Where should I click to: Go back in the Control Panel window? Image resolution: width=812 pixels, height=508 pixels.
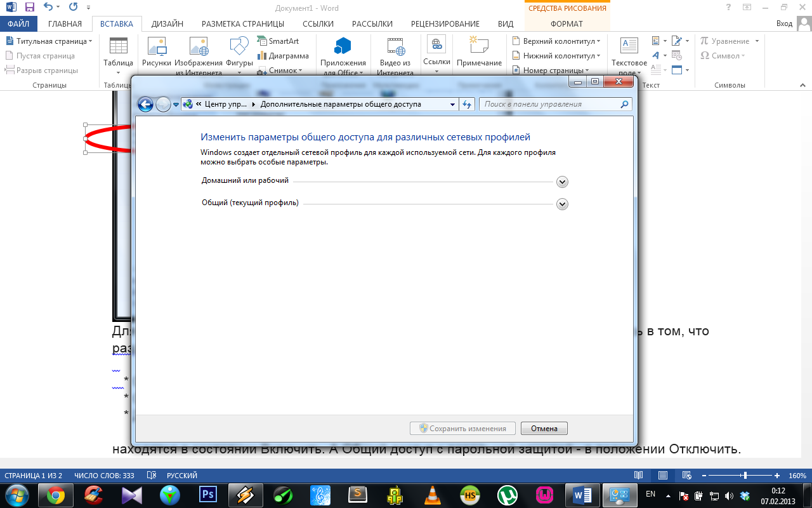[x=145, y=104]
